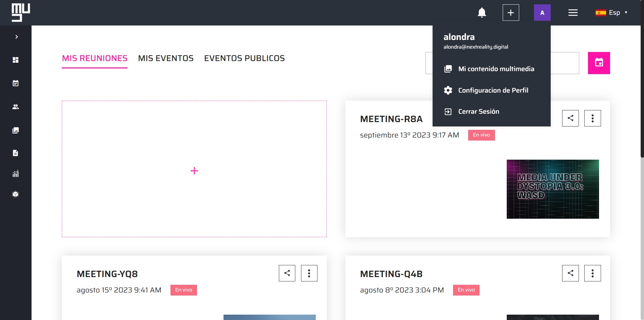
Task: Open the document icon in sidebar
Action: coord(15,153)
